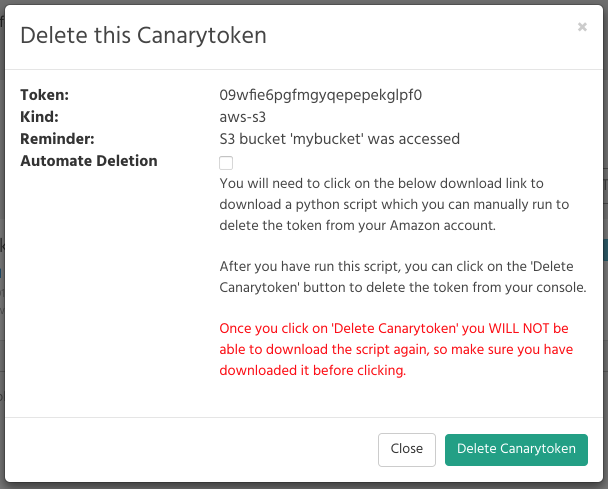Click the 'Delete this Canarytoken' heading
The height and width of the screenshot is (489, 608).
click(x=143, y=36)
